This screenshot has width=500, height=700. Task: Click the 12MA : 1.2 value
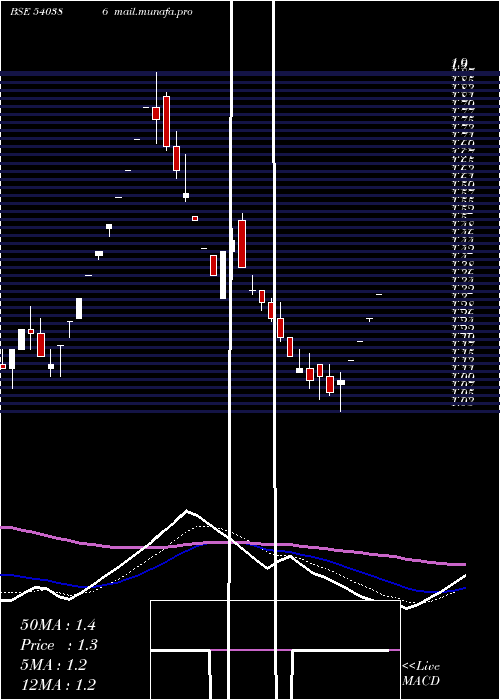coord(58,684)
